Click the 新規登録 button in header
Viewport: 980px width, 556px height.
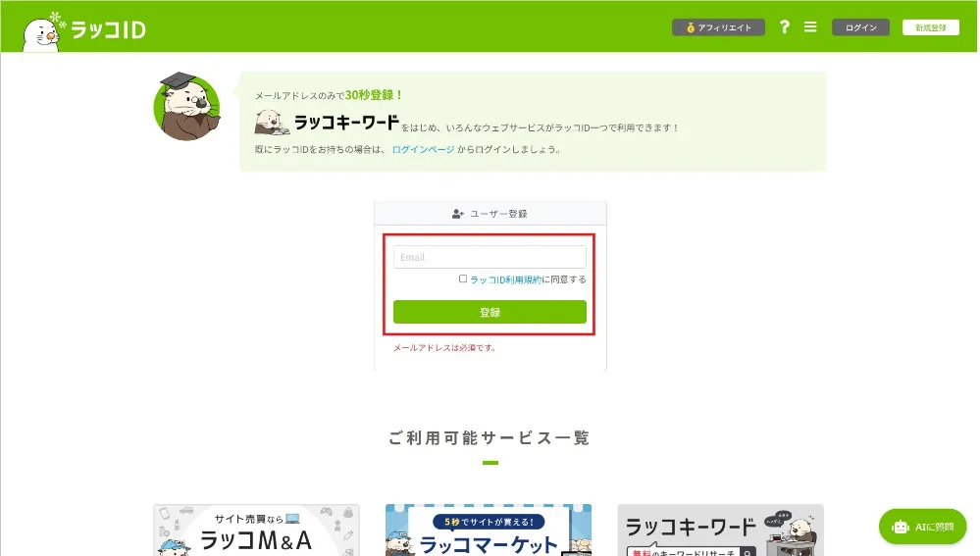tap(931, 27)
